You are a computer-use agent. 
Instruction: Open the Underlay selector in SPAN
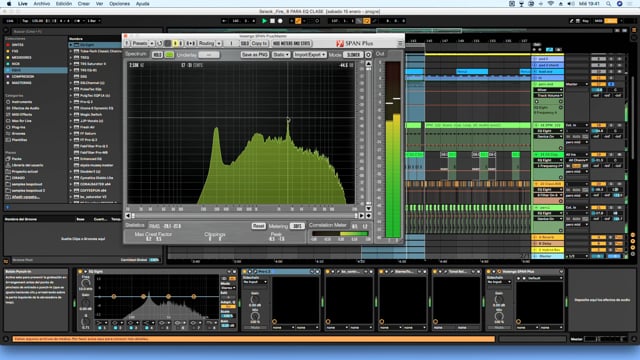coord(209,55)
